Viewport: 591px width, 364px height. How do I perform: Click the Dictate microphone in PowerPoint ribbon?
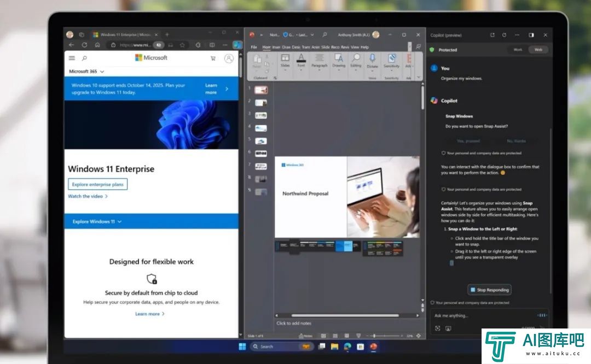coord(373,61)
